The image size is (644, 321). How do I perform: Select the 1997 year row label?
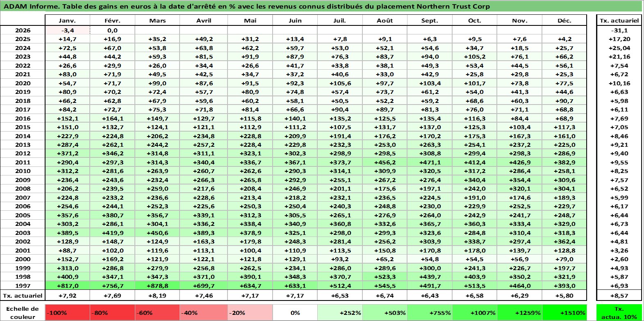click(x=23, y=286)
